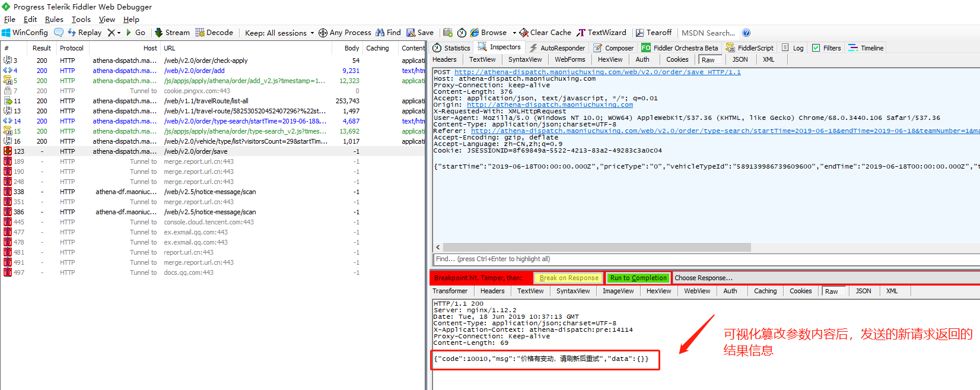Open the View menu
This screenshot has width=980, height=390.
coord(107,20)
